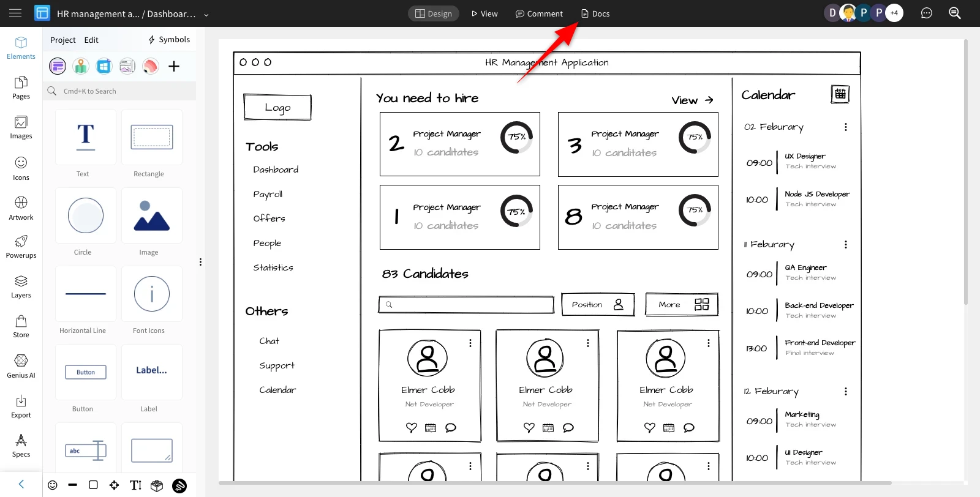The height and width of the screenshot is (497, 980).
Task: Select the Font Icons element
Action: (x=152, y=294)
